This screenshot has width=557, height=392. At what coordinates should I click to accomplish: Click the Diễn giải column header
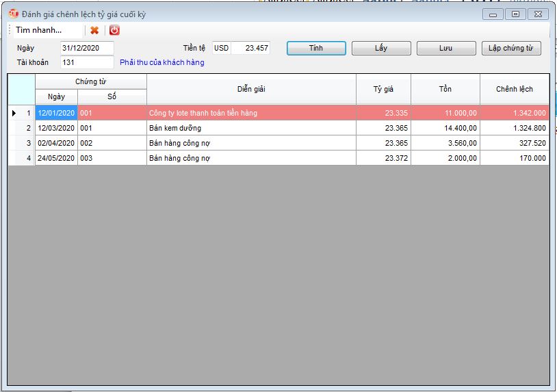(251, 89)
